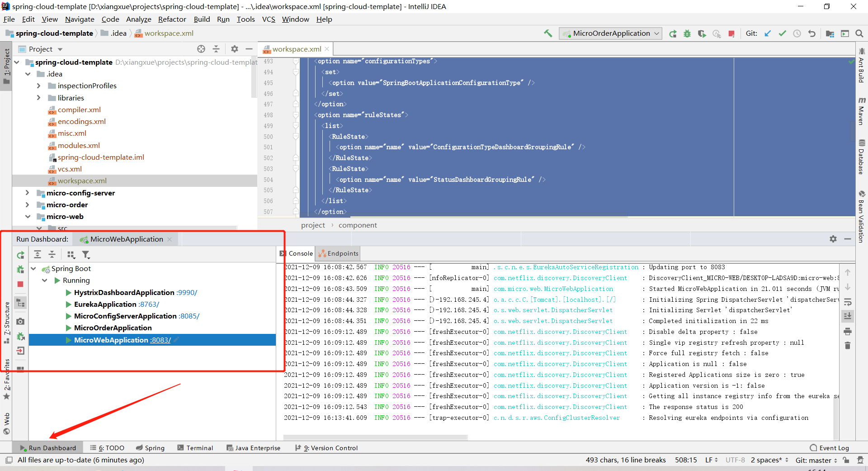Open the Event Log
The image size is (868, 471).
(x=830, y=448)
